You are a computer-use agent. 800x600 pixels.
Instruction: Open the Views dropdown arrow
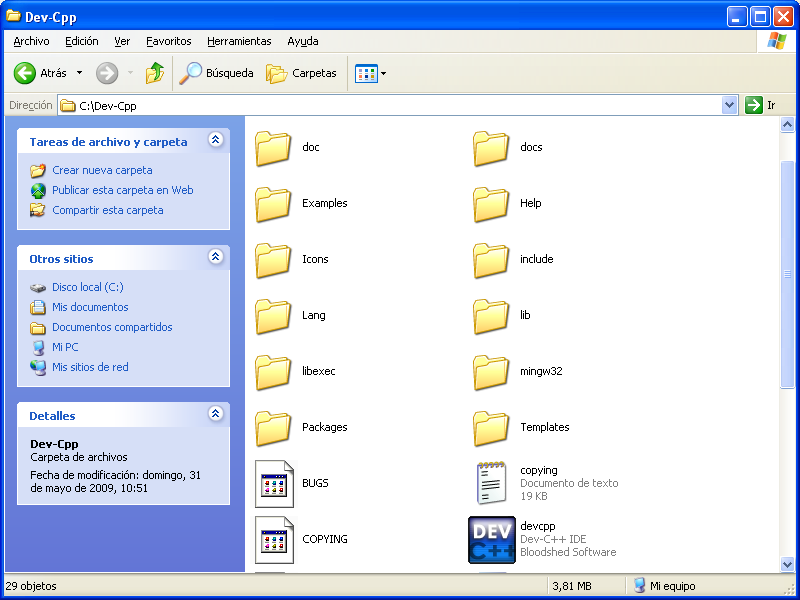384,73
